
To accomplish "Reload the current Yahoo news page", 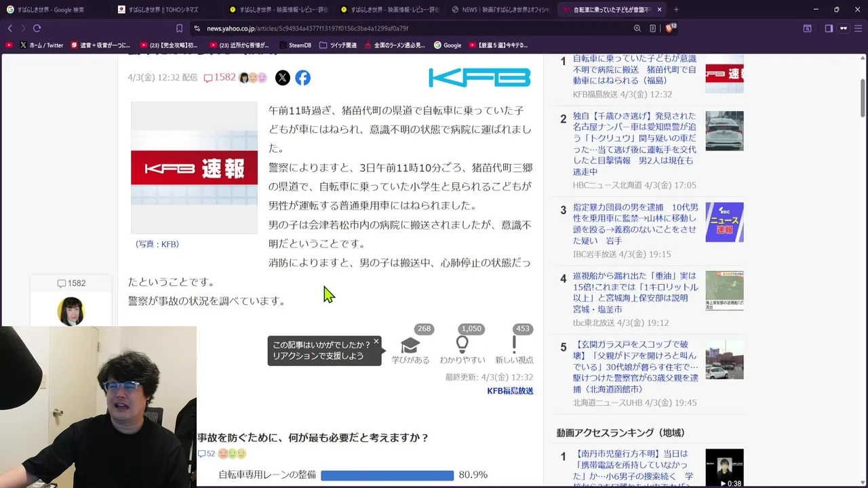I will (x=37, y=28).
